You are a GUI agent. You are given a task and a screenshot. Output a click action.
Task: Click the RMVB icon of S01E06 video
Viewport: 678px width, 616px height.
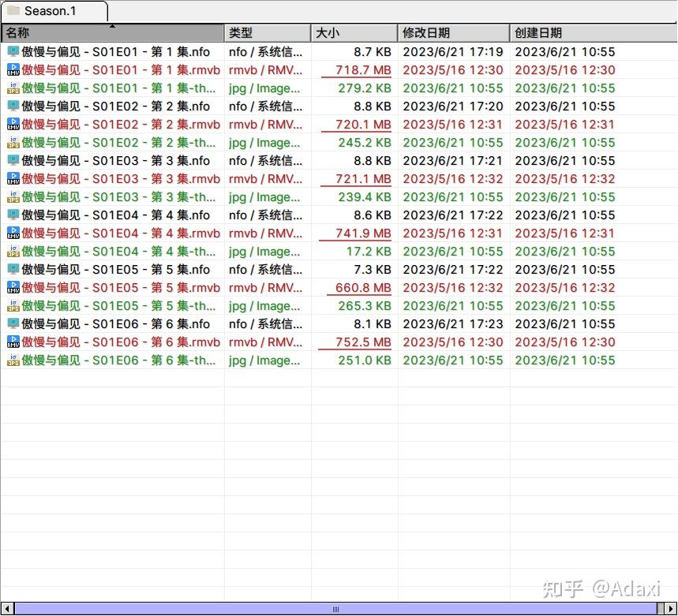13,342
